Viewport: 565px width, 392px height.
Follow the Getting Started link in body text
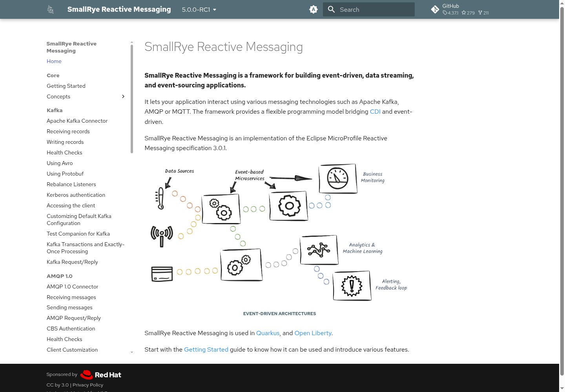point(206,350)
